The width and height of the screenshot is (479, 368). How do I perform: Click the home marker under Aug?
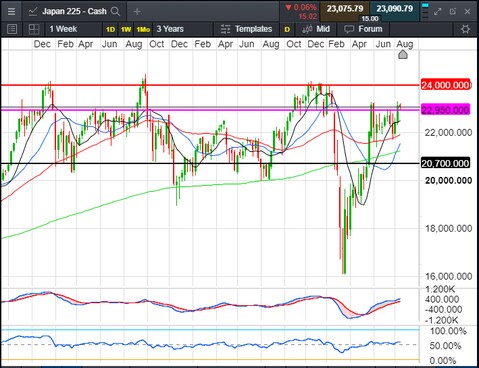coord(403,54)
